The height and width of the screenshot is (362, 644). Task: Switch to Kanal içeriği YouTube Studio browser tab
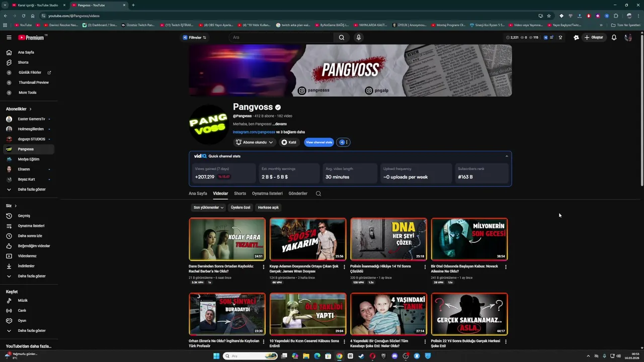coord(38,5)
